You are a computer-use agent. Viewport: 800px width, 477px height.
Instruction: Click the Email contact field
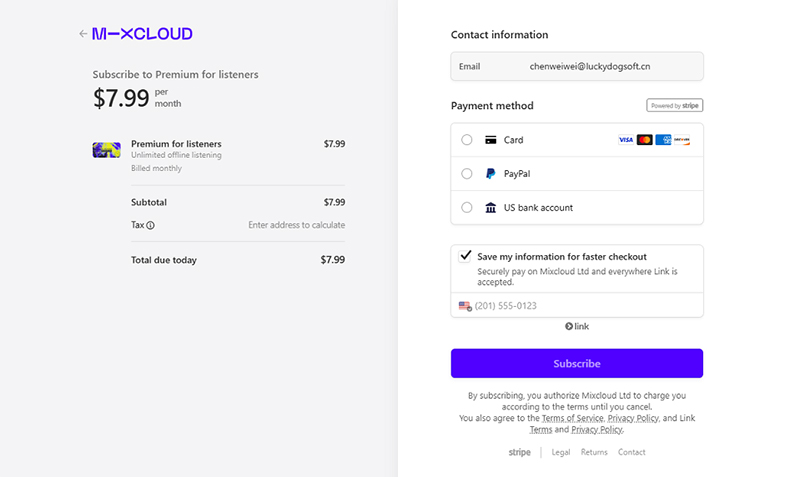(577, 66)
